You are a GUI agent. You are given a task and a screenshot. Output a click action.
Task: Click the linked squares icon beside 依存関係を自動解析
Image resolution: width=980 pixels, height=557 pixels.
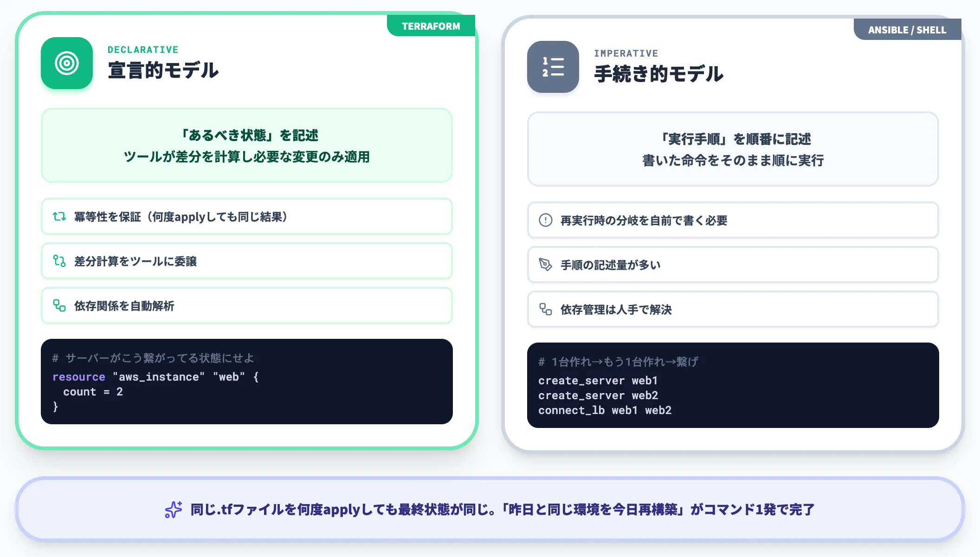[59, 305]
